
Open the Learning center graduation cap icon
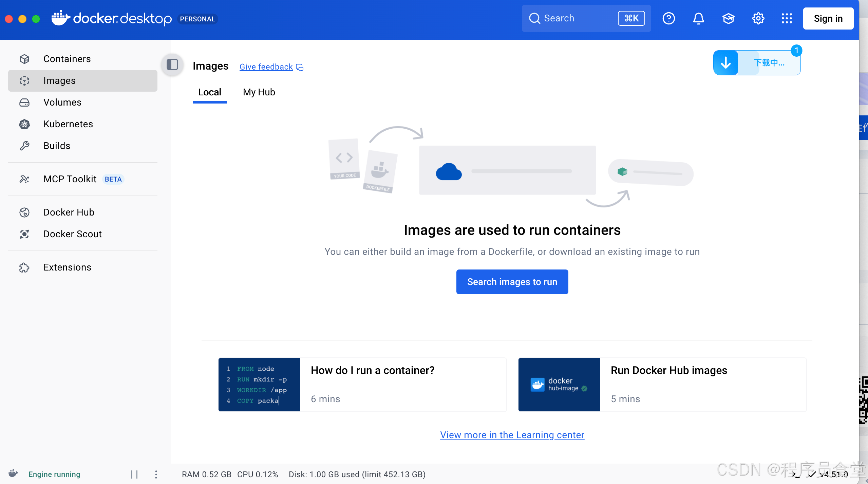pyautogui.click(x=728, y=18)
